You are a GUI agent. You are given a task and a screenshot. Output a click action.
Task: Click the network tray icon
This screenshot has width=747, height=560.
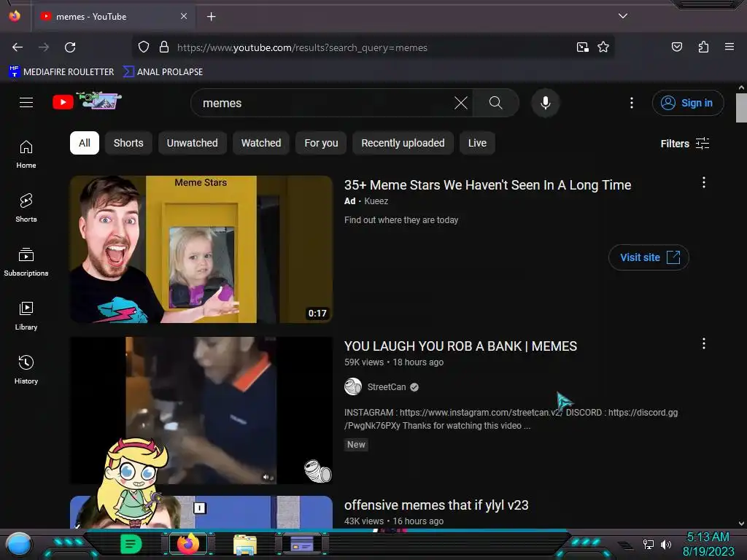(x=649, y=544)
